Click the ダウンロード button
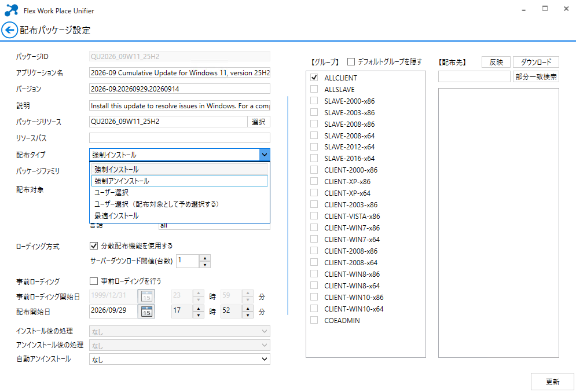 click(x=536, y=62)
